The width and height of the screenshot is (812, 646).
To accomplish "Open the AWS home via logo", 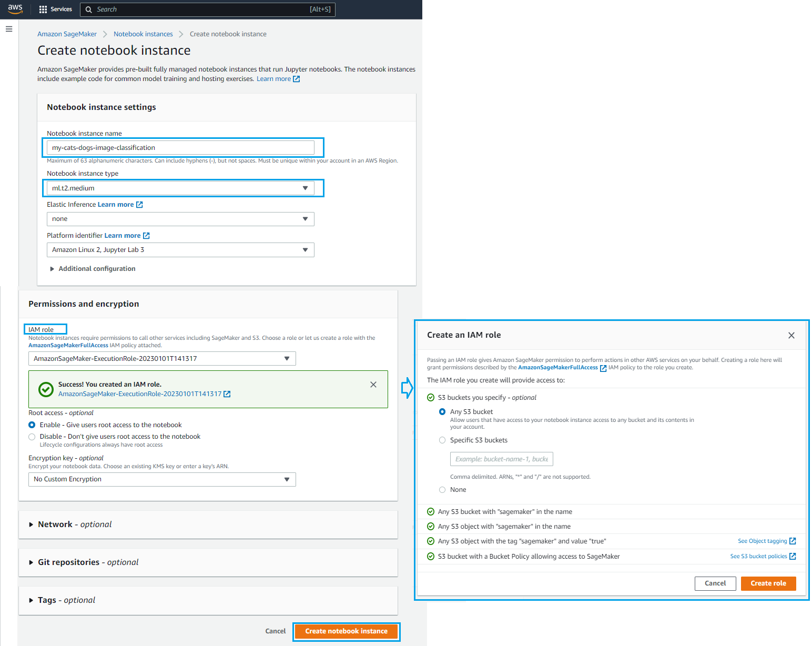I will (14, 9).
